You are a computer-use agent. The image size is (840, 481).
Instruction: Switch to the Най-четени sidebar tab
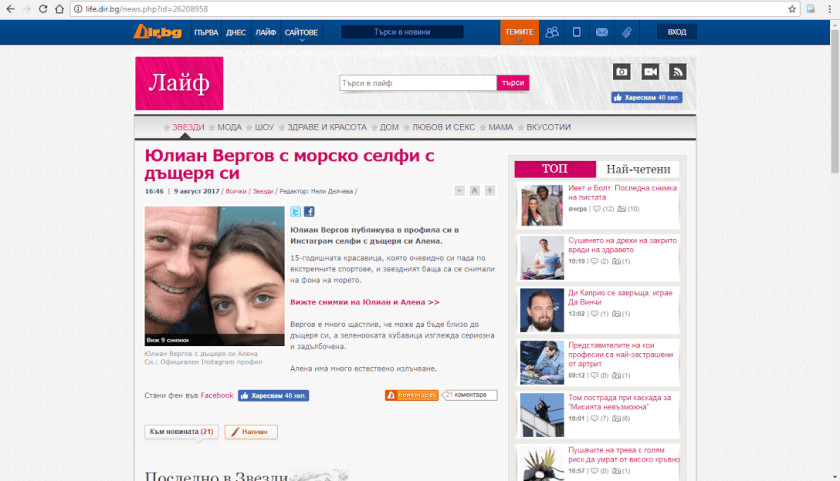[x=638, y=169]
